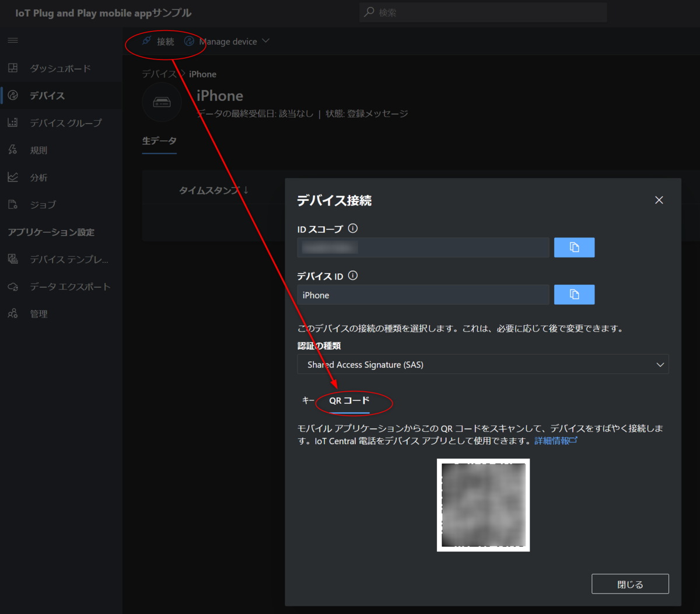
Task: Click the application title IoT Plug and Play
Action: coord(103,13)
